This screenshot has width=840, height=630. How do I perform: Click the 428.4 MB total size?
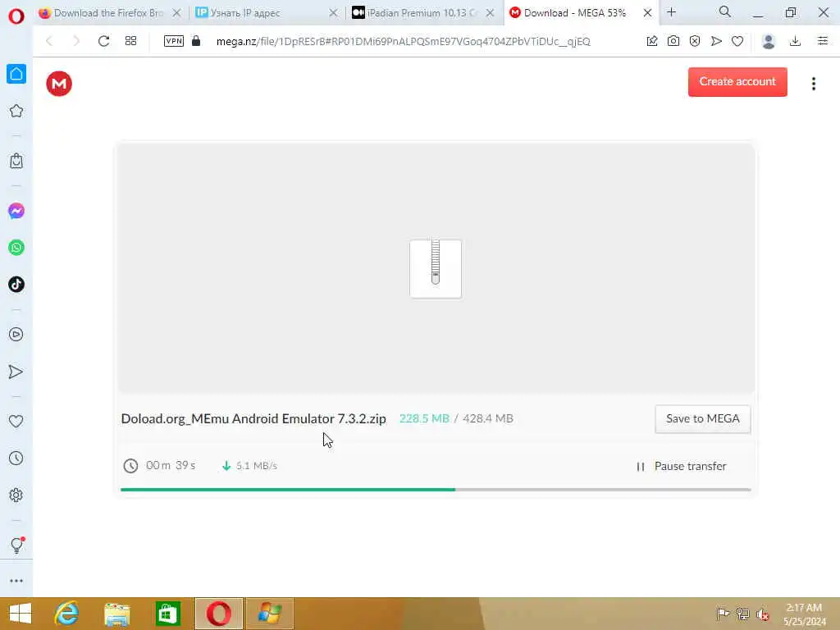point(487,418)
